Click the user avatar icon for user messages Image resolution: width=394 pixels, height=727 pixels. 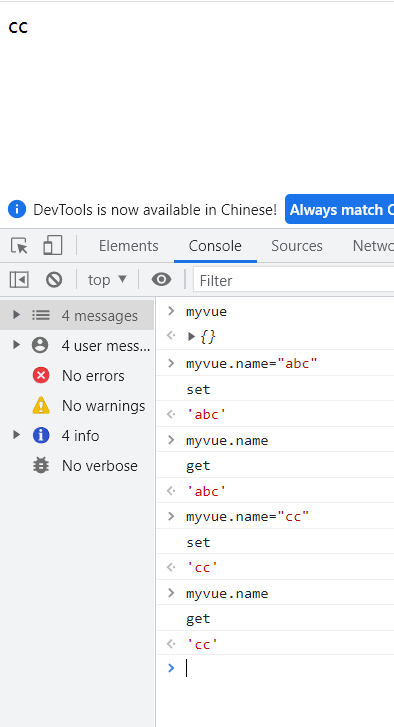pyautogui.click(x=40, y=345)
